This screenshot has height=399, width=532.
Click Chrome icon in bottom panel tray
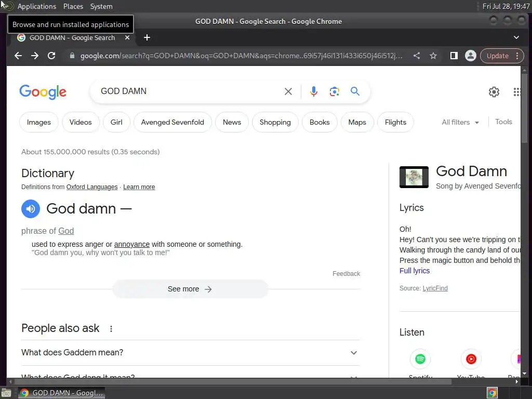pos(492,393)
